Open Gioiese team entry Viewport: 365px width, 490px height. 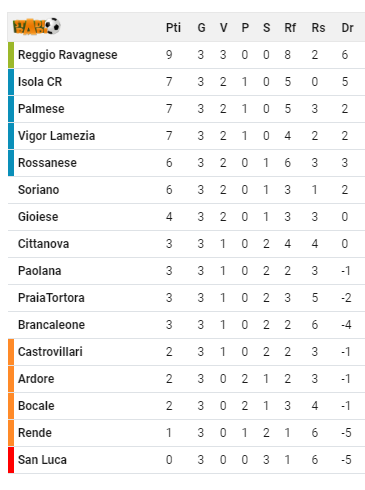click(186, 217)
